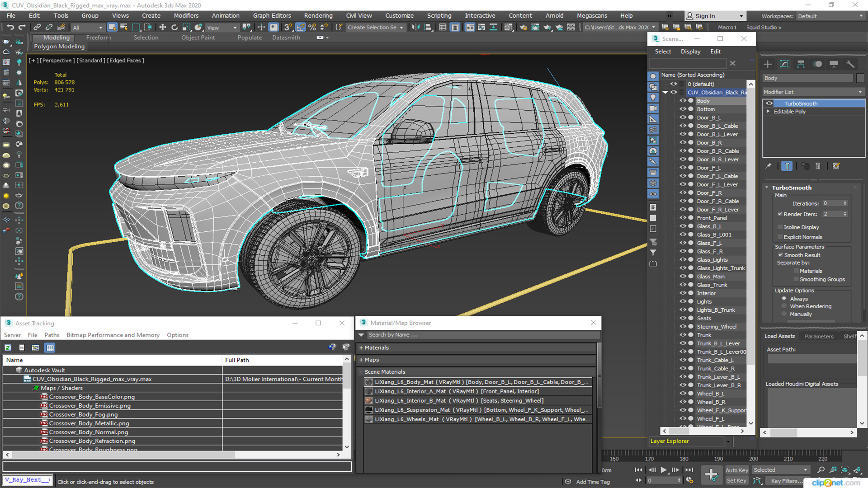Viewport: 868px width, 488px height.
Task: Toggle TurboSmooth modifier eye icon
Action: tap(769, 103)
